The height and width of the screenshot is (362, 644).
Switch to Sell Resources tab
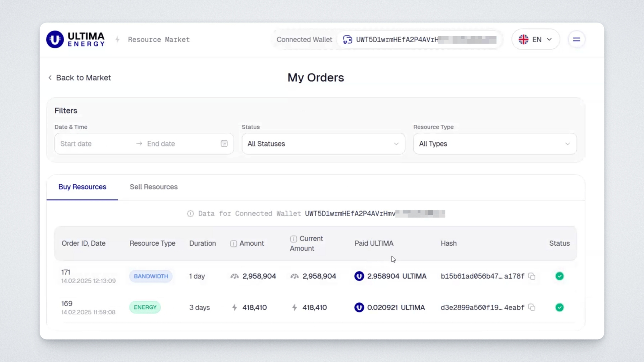[154, 187]
